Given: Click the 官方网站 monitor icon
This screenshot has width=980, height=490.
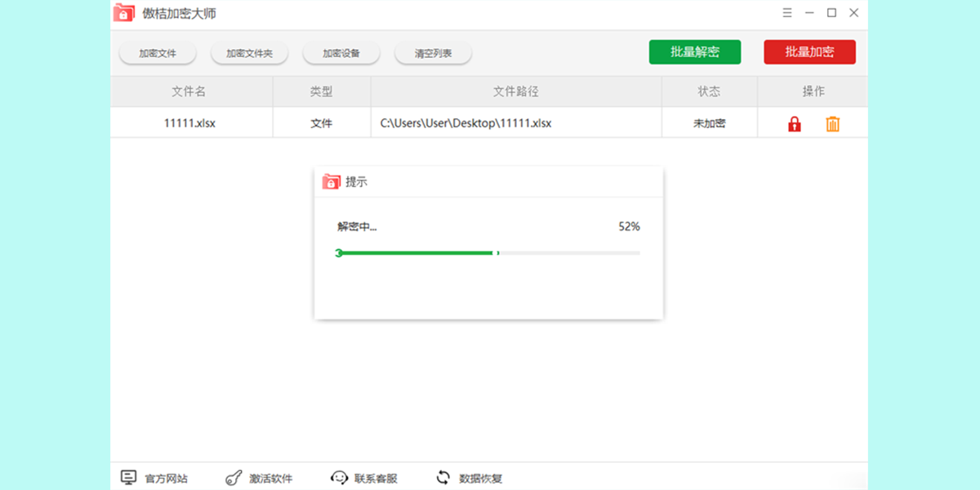Looking at the screenshot, I should click(x=129, y=476).
